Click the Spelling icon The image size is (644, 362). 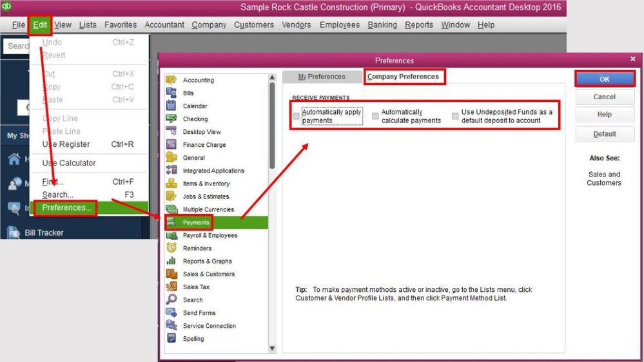tap(171, 339)
